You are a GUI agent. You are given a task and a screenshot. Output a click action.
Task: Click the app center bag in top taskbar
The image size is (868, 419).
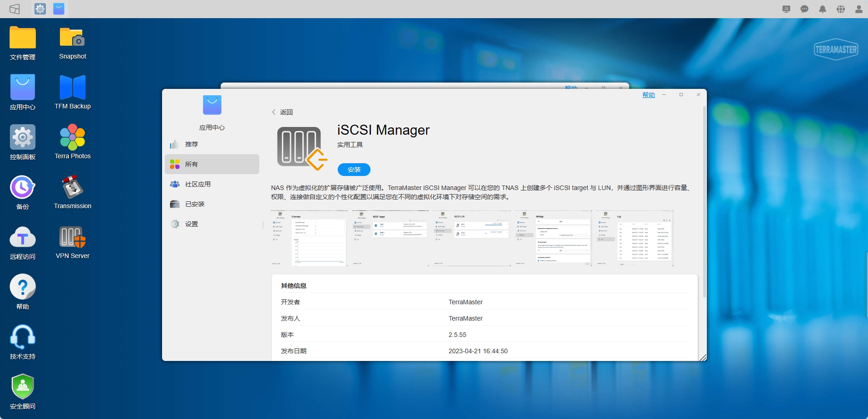(59, 9)
